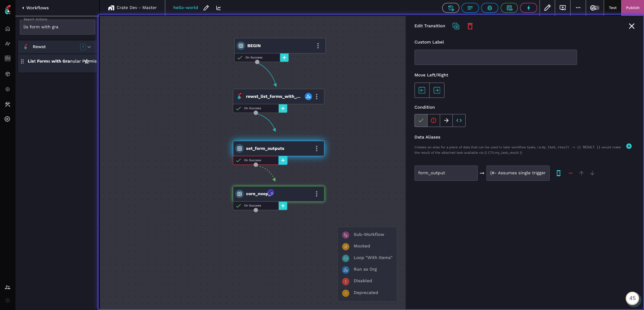Add transition to core_noop_2 task
This screenshot has width=644, height=310.
coord(283,206)
